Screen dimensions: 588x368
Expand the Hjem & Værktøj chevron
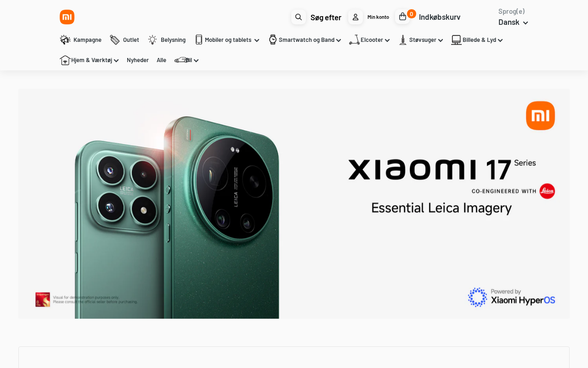[x=116, y=61]
